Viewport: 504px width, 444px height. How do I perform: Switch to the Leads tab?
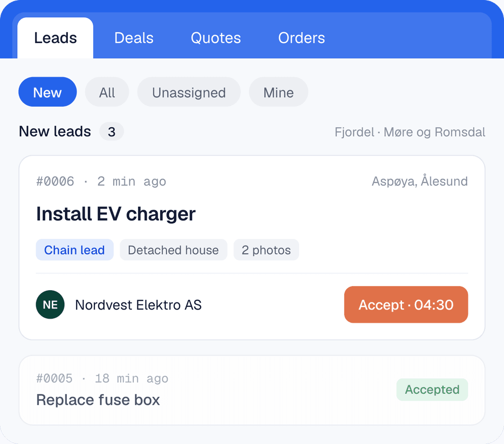pos(55,38)
